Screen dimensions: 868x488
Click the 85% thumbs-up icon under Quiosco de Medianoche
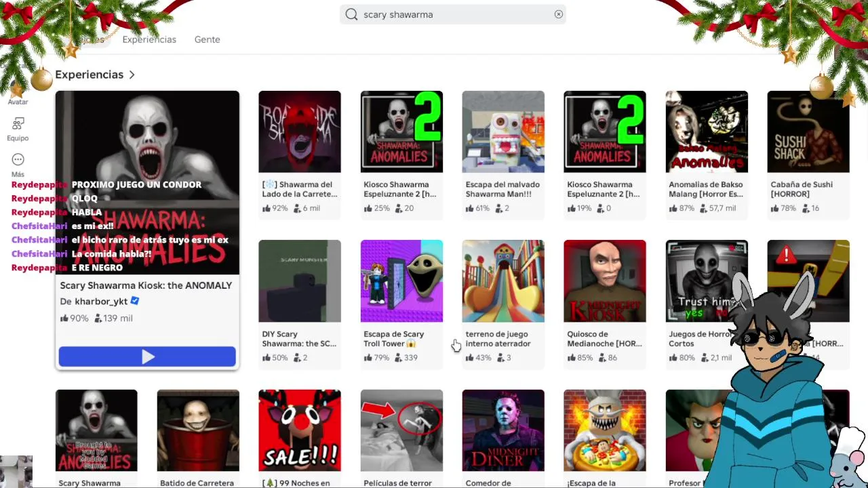pos(571,357)
